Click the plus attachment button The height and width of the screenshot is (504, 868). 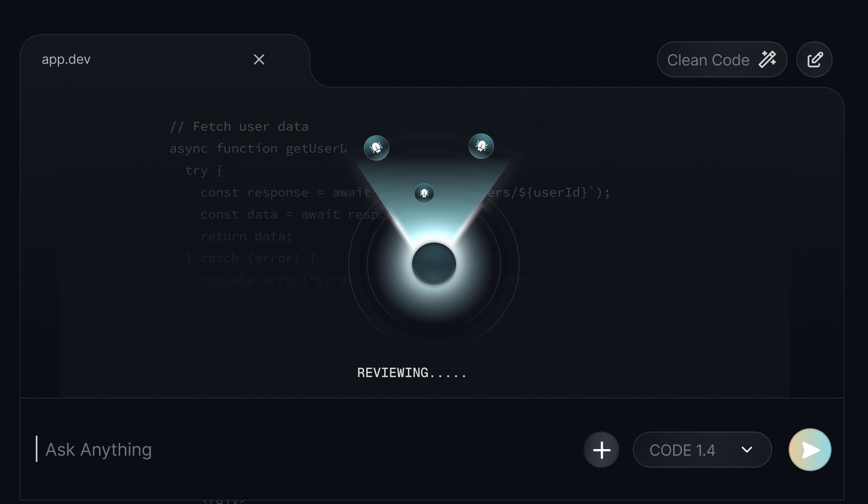point(601,450)
